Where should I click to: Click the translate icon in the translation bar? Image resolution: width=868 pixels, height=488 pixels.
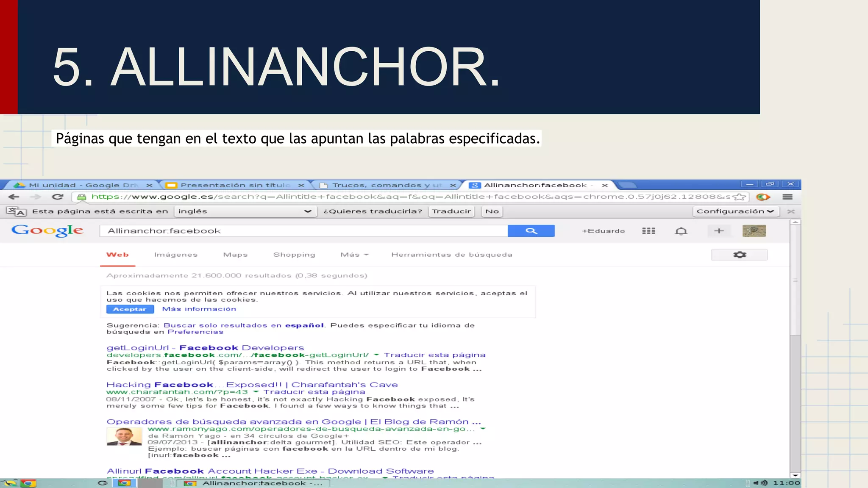point(17,211)
